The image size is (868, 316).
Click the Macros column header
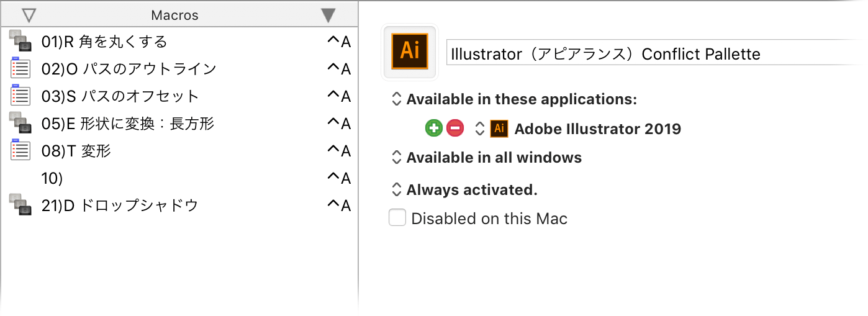point(179,16)
